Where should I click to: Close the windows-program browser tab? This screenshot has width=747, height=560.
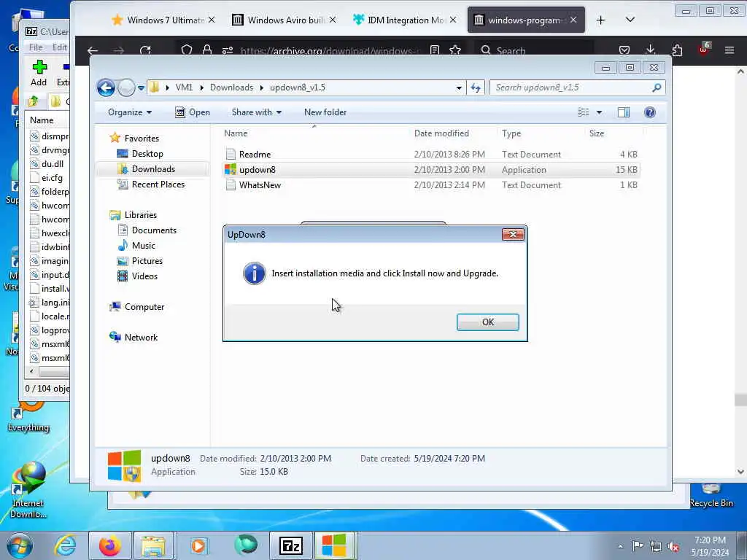(573, 20)
